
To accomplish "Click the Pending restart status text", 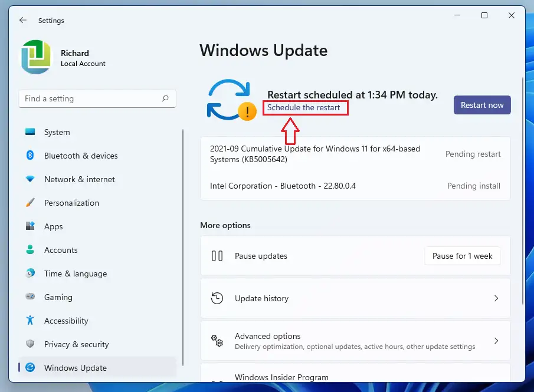I will click(x=473, y=154).
